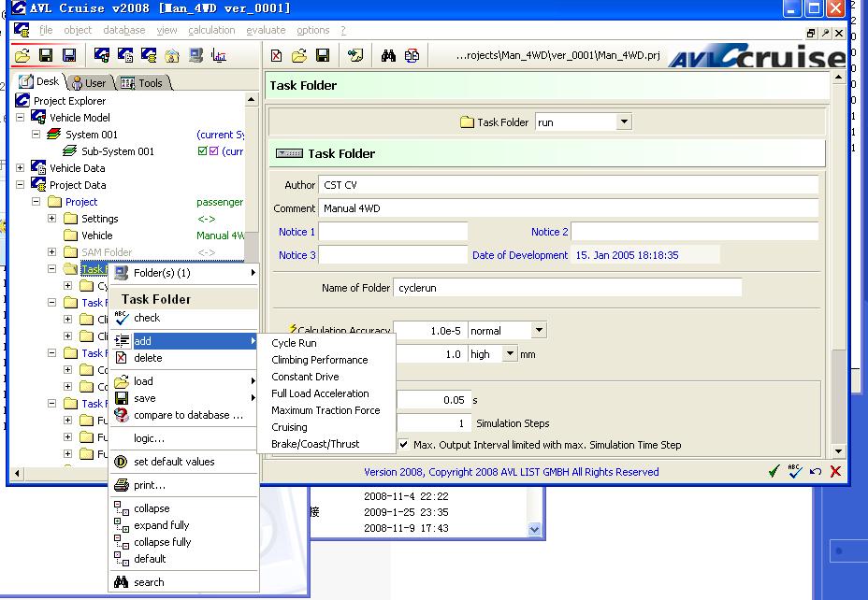
Task: Choose Cycle Run from the add submenu
Action: coord(326,343)
